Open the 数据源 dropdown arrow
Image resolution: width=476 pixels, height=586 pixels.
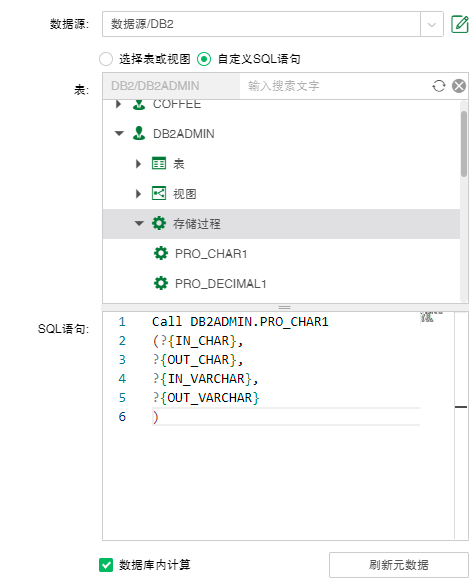coord(432,24)
